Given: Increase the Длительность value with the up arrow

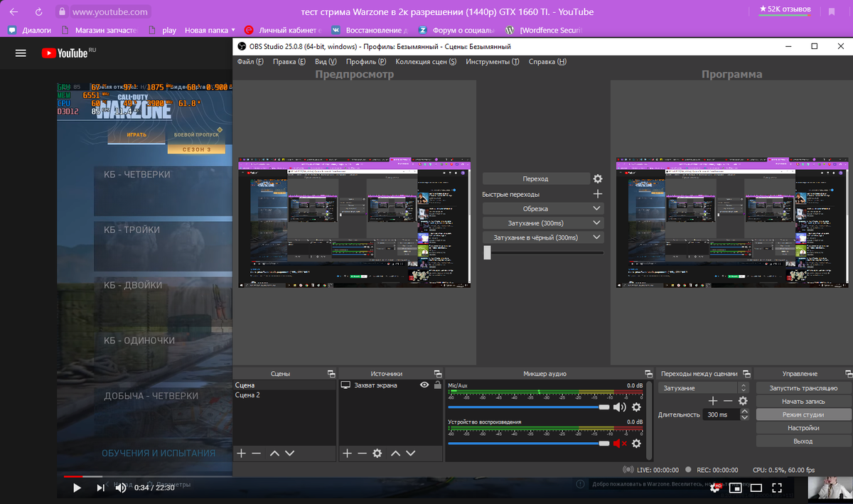Looking at the screenshot, I should (744, 412).
